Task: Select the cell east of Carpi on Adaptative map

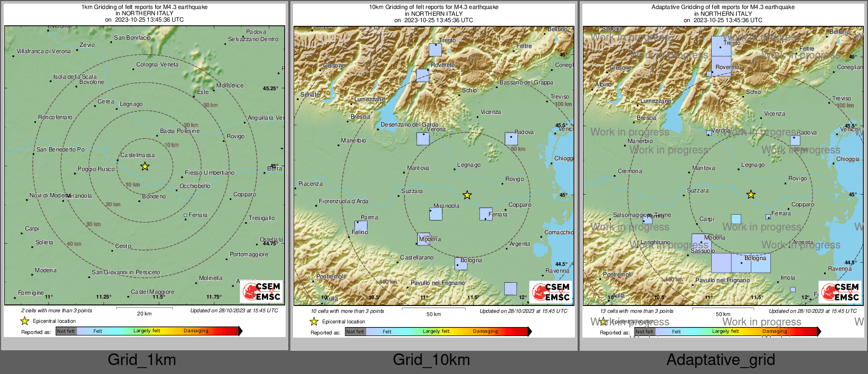Action: (736, 219)
